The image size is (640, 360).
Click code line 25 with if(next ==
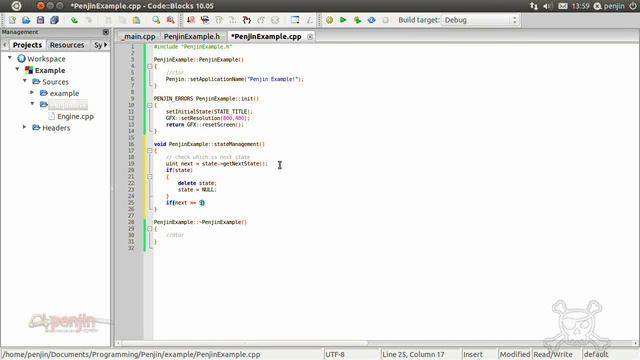(x=185, y=203)
